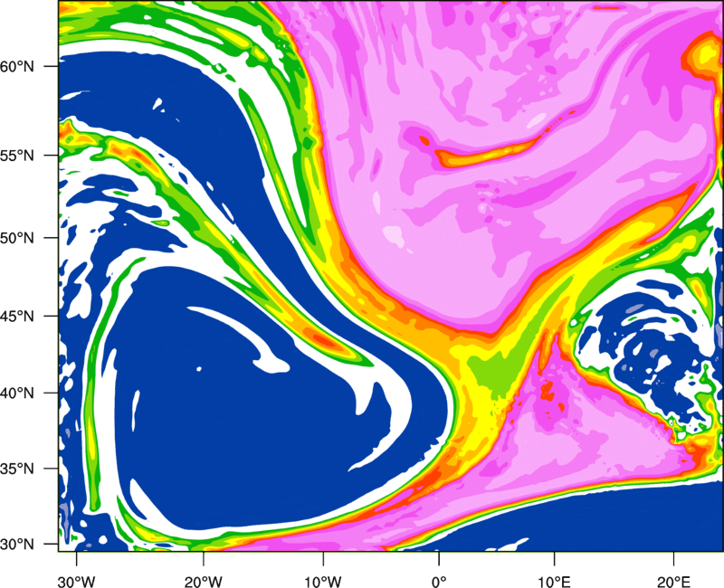The width and height of the screenshot is (724, 588).
Task: Click the 0° longitude label
Action: pos(439,582)
